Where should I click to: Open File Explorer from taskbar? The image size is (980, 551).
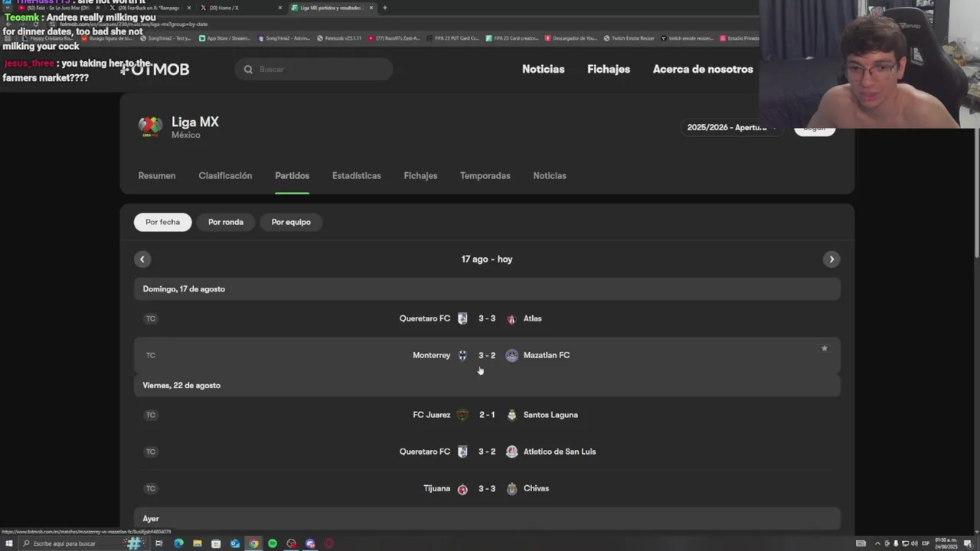pos(198,543)
